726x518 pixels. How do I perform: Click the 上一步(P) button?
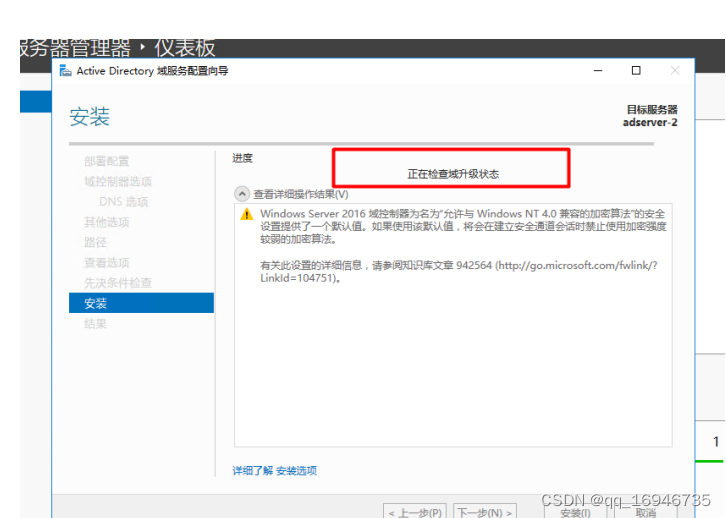[415, 512]
